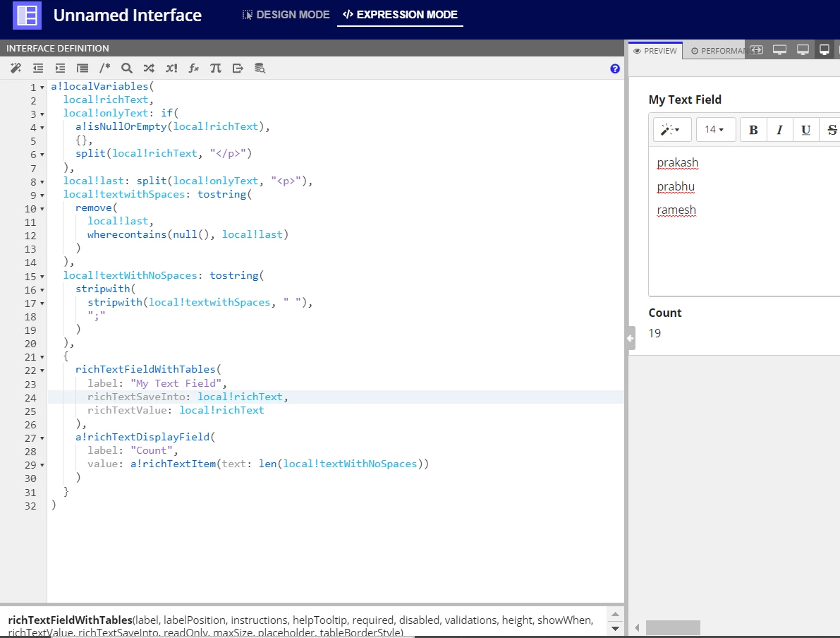Click the Count value 19

pyautogui.click(x=655, y=333)
